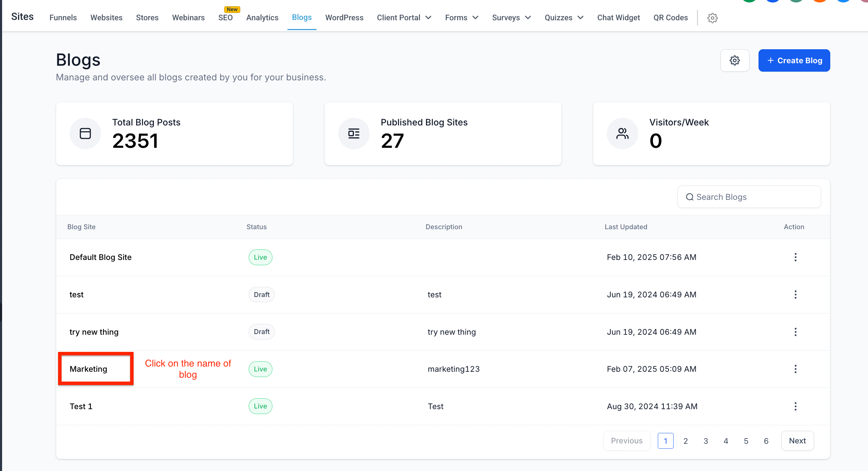Open the Marketing blog by its name

(88, 369)
